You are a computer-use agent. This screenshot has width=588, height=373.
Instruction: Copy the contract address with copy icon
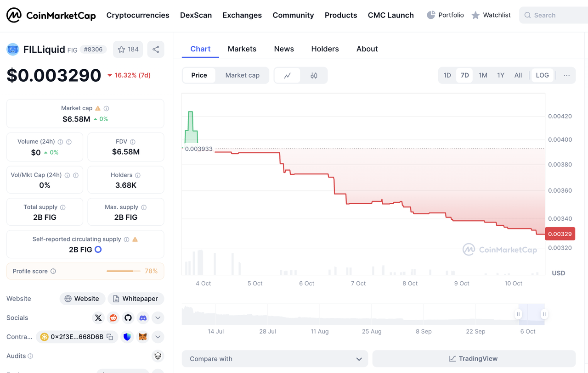point(110,337)
